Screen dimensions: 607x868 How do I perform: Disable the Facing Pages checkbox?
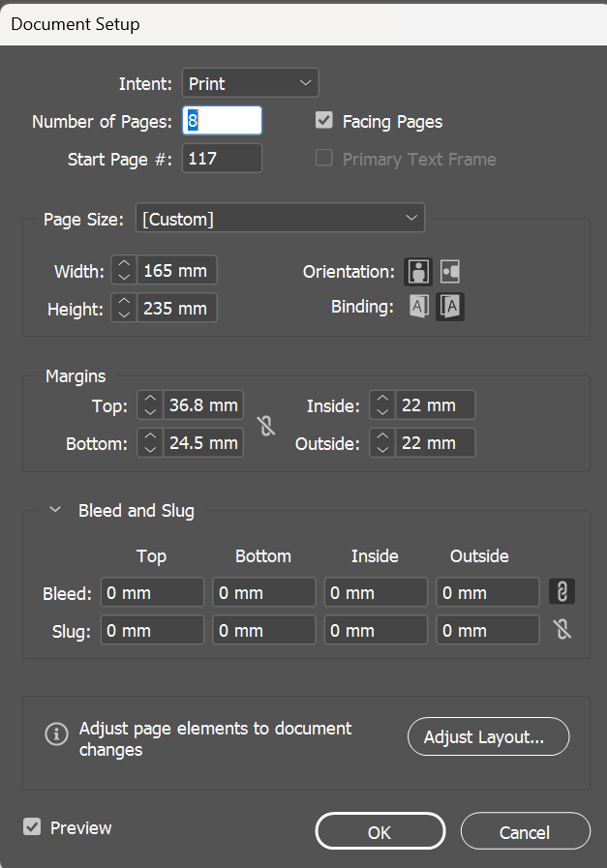(x=324, y=121)
